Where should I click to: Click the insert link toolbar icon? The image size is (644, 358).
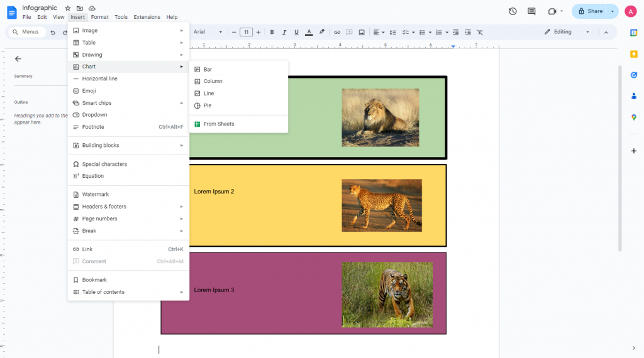pyautogui.click(x=337, y=32)
